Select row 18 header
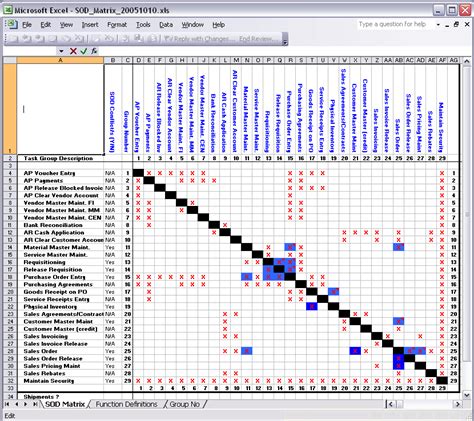The height and width of the screenshot is (421, 474). pyautogui.click(x=10, y=277)
